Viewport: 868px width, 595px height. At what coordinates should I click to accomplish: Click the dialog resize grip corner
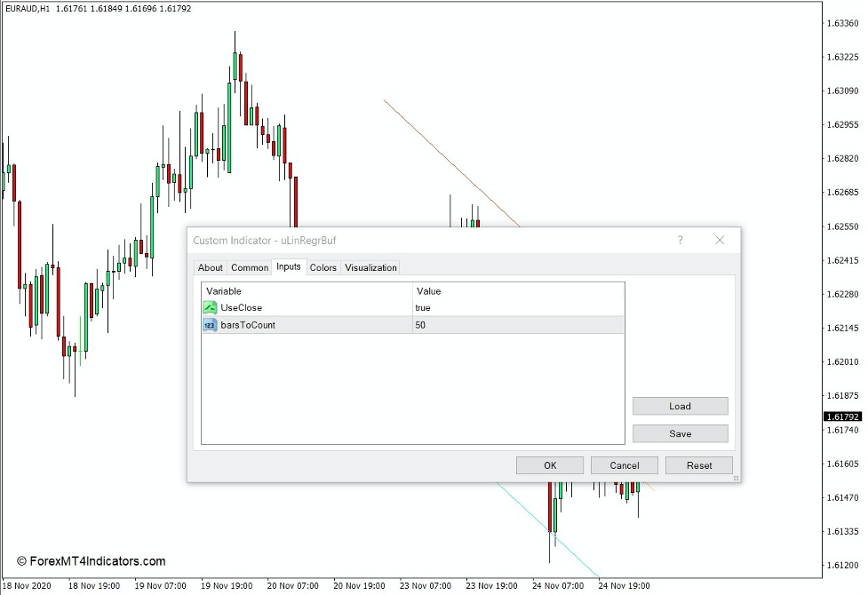pos(738,480)
